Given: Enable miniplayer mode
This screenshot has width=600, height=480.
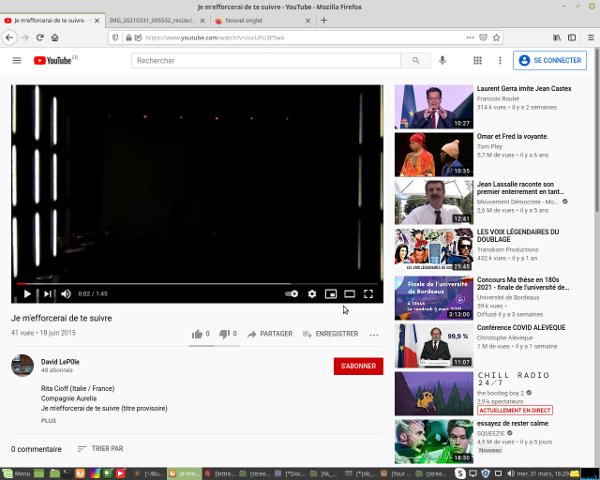Looking at the screenshot, I should (331, 294).
